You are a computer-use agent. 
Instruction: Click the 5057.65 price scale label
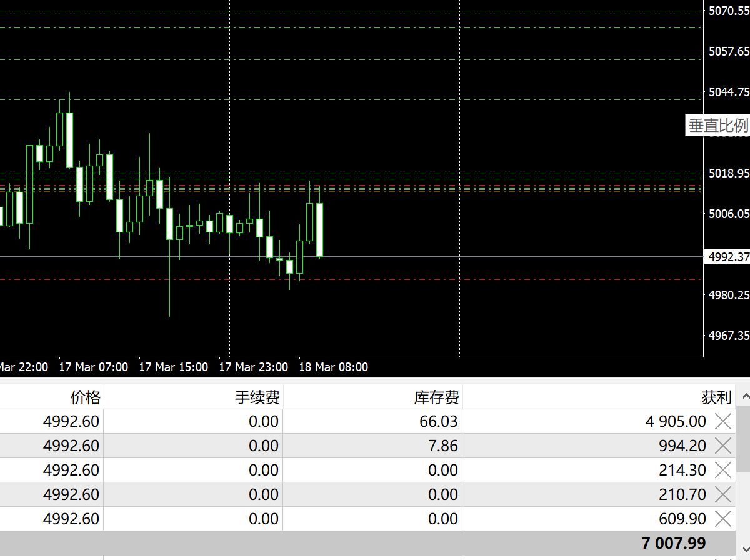point(729,51)
